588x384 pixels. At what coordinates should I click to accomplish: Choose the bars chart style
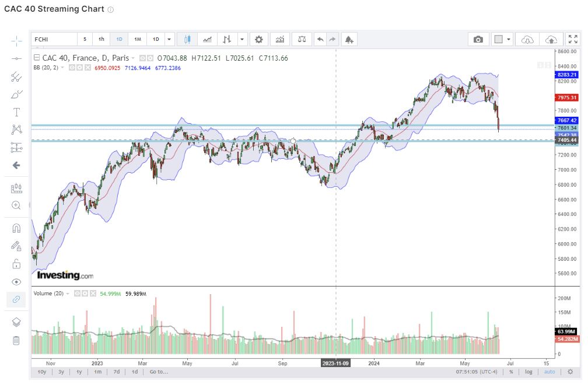click(227, 39)
